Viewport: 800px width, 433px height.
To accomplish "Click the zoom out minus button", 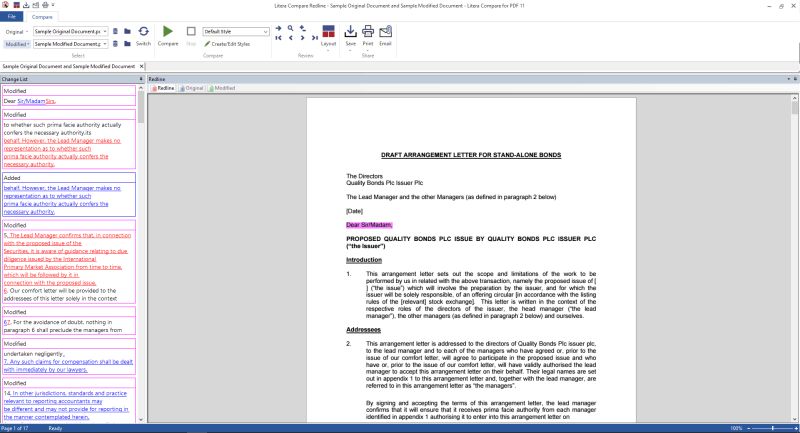I will 748,428.
